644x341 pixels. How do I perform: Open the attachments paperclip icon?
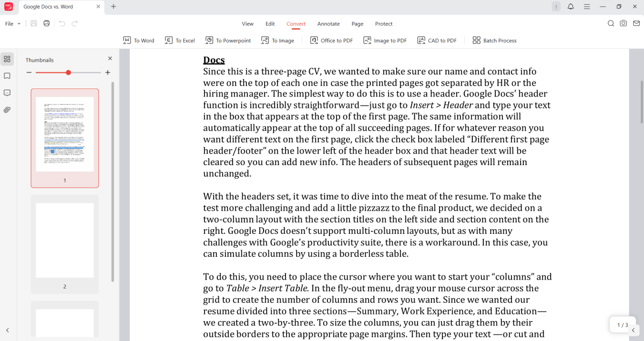tap(7, 109)
